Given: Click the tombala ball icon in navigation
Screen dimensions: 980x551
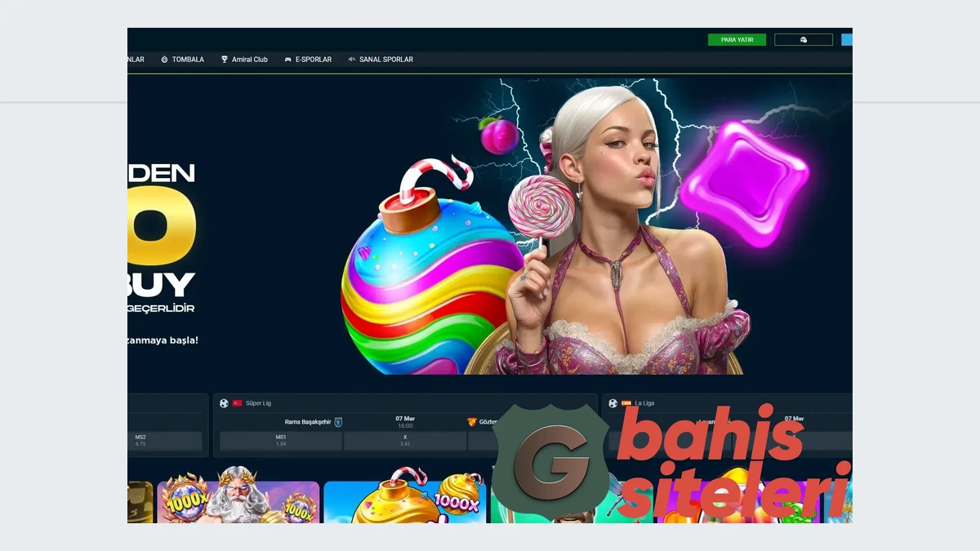Looking at the screenshot, I should coord(164,60).
